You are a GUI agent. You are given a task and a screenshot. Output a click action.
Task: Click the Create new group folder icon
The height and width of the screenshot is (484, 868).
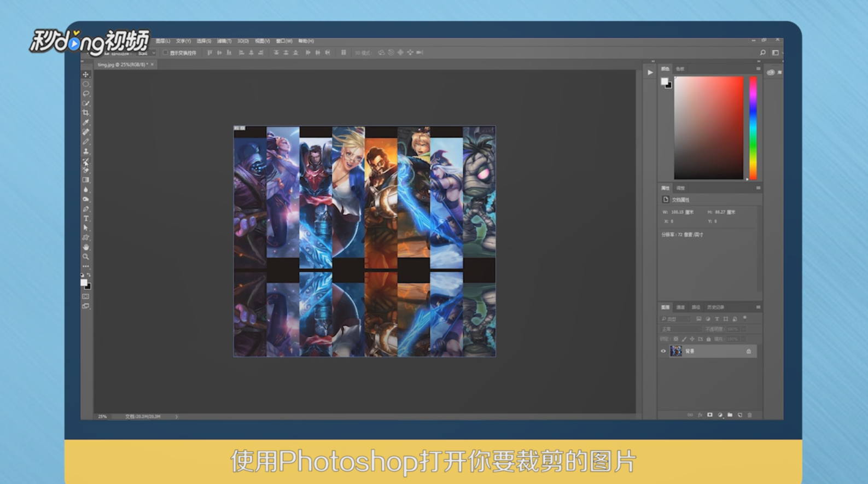point(730,415)
